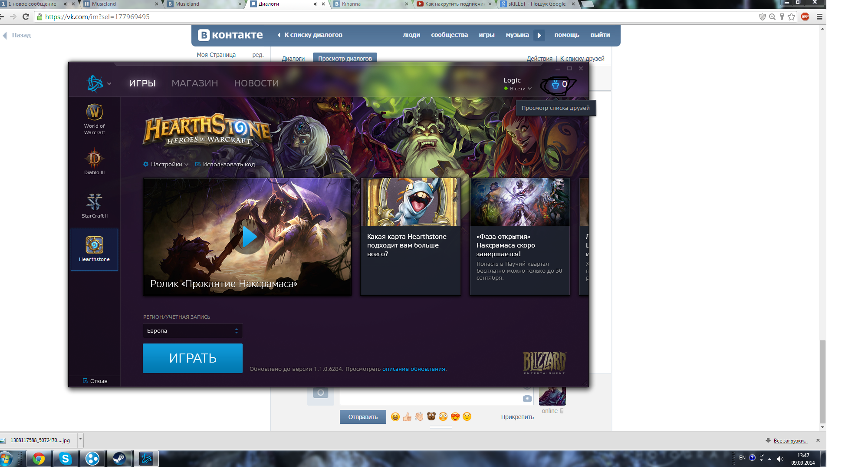Open сообщества in VK header menu
Image resolution: width=868 pixels, height=469 pixels.
[449, 35]
